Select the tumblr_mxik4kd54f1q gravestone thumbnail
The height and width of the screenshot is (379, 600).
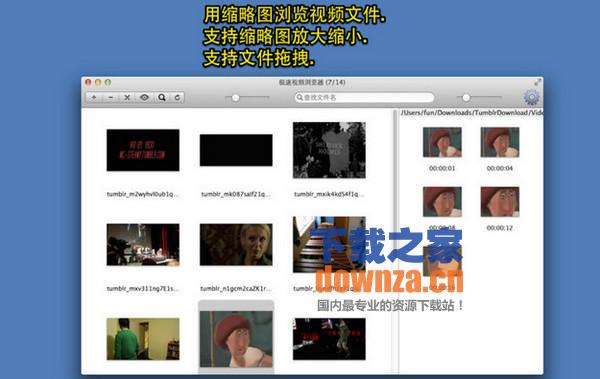[x=329, y=150]
